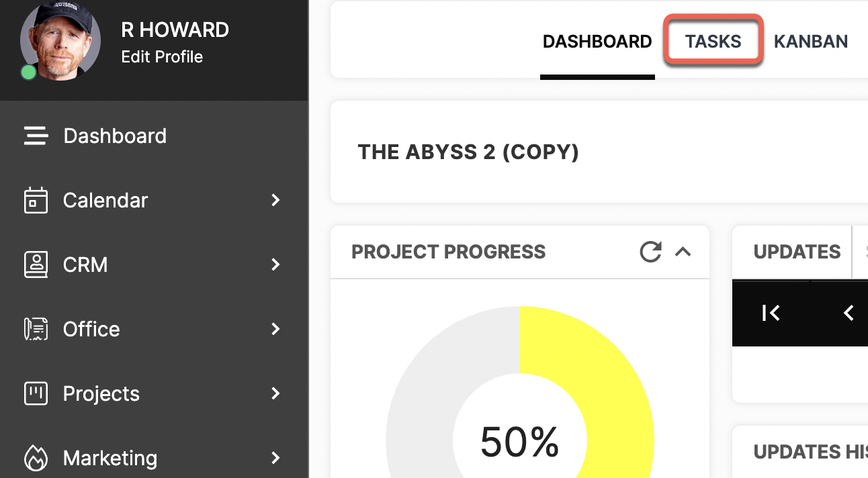Image resolution: width=868 pixels, height=478 pixels.
Task: Jump to first page of updates
Action: (771, 313)
